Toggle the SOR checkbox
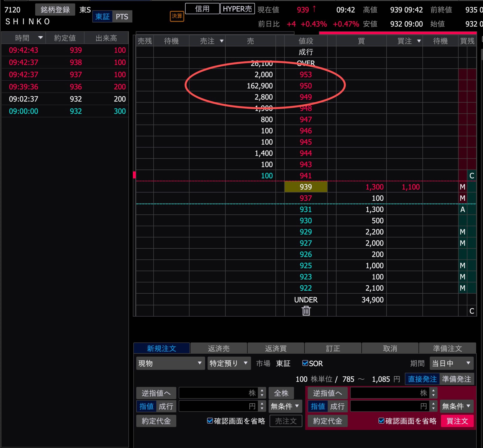Image resolution: width=483 pixels, height=448 pixels. (x=305, y=363)
